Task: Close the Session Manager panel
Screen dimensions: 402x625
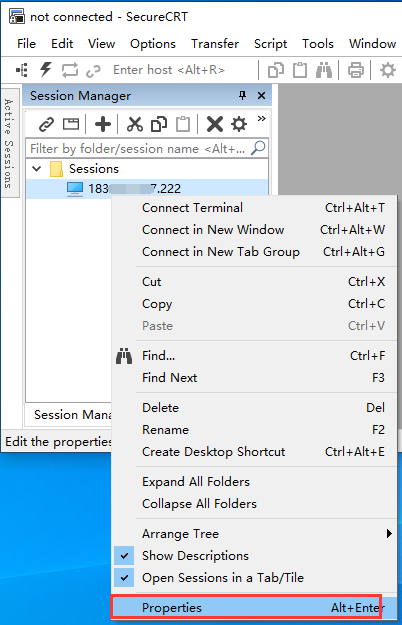Action: (261, 96)
